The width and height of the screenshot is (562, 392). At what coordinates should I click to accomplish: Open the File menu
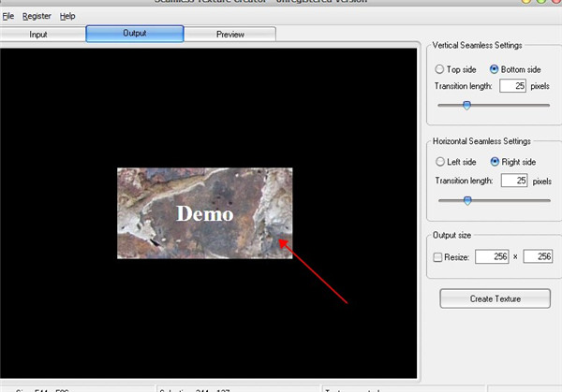(x=7, y=16)
